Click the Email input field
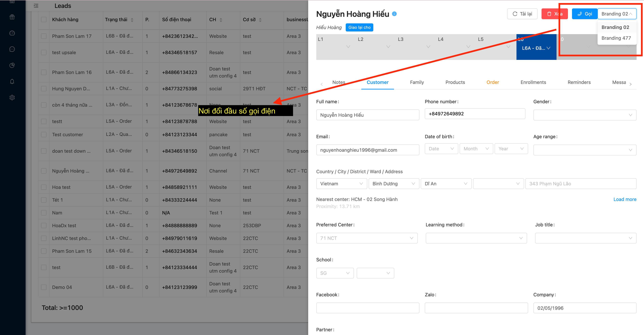 [367, 150]
